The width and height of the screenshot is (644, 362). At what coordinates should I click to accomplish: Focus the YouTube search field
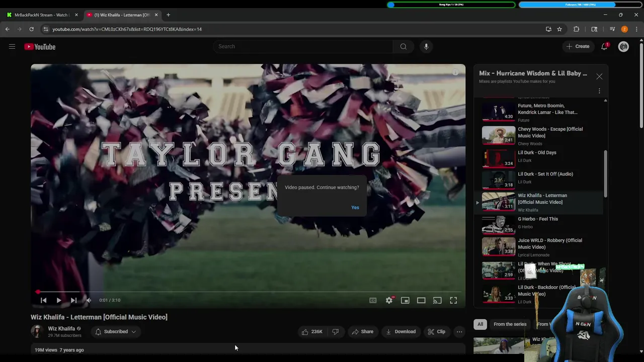pos(303,46)
